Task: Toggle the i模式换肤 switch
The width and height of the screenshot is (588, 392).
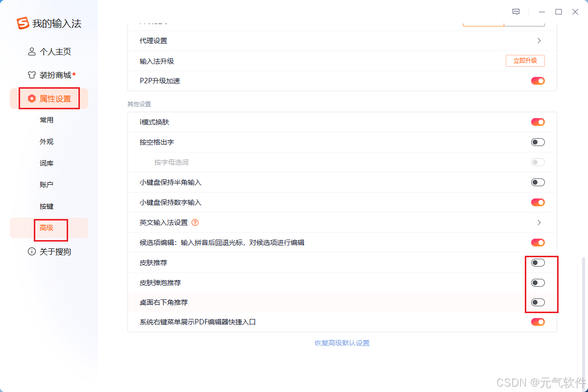Action: [x=538, y=122]
